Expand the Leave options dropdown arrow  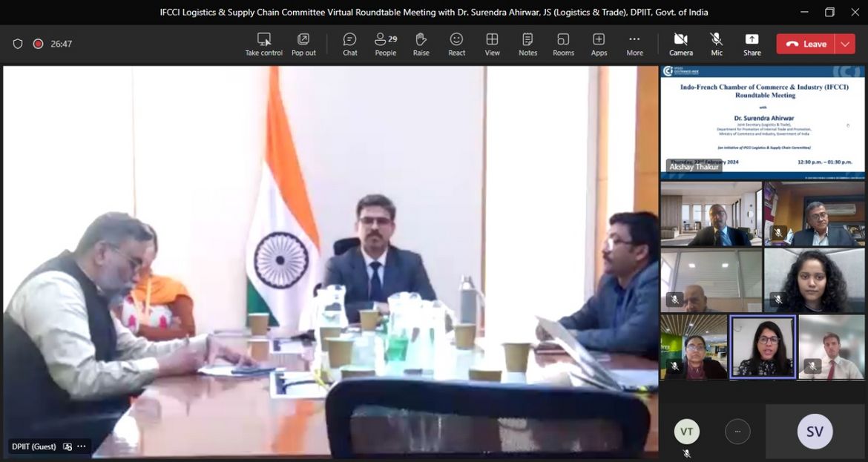tap(845, 44)
